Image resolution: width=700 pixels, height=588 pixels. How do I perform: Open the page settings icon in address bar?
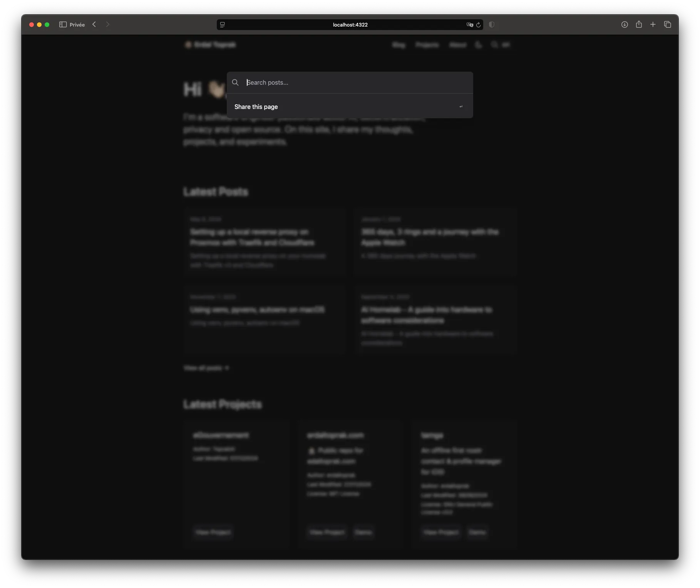point(223,25)
